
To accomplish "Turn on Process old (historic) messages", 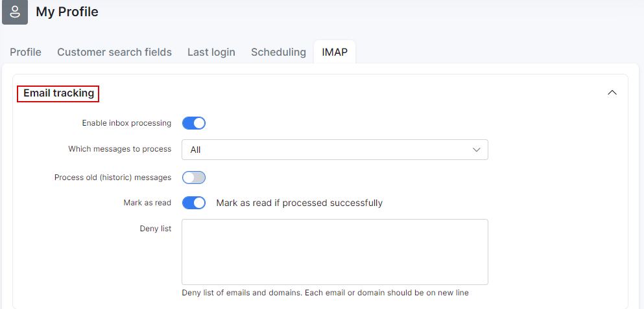I will pos(194,177).
